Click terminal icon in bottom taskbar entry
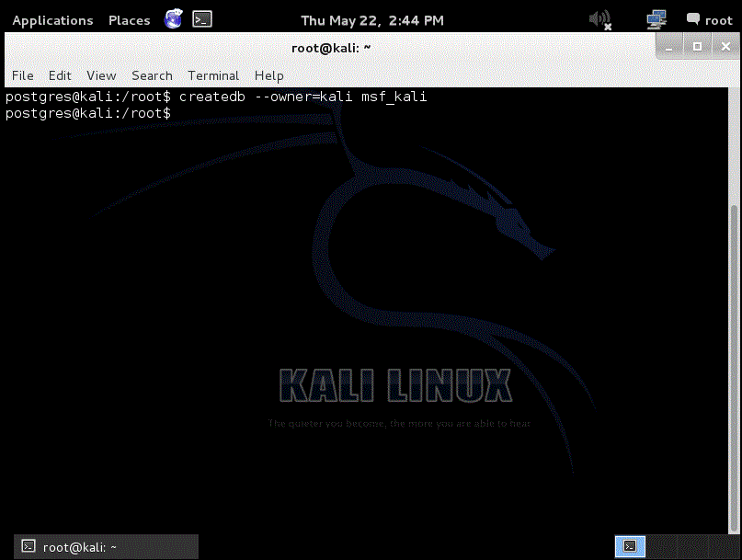The height and width of the screenshot is (560, 742). point(29,546)
